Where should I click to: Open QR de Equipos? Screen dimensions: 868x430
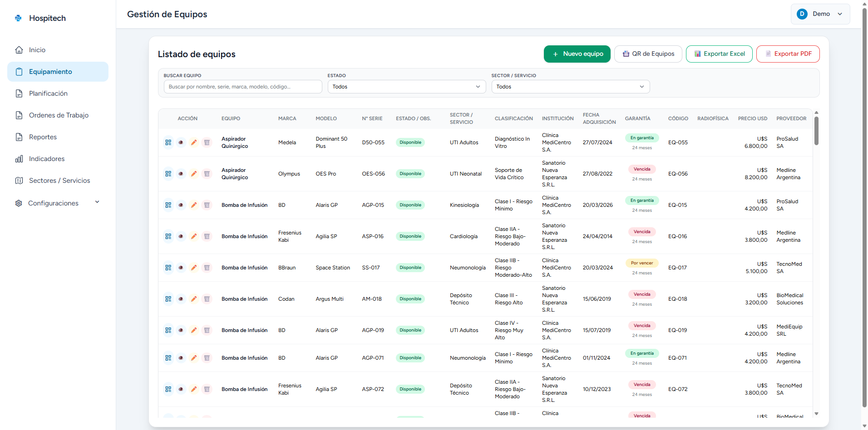click(648, 54)
